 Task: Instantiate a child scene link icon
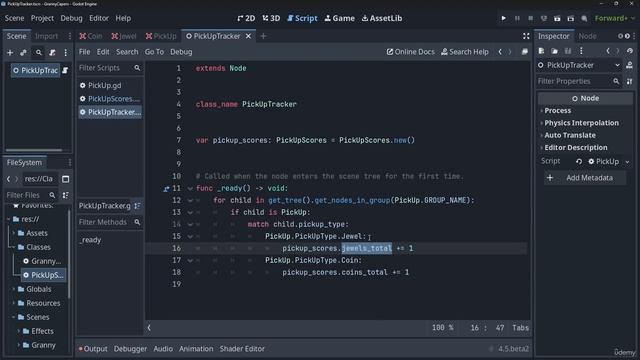pos(24,53)
